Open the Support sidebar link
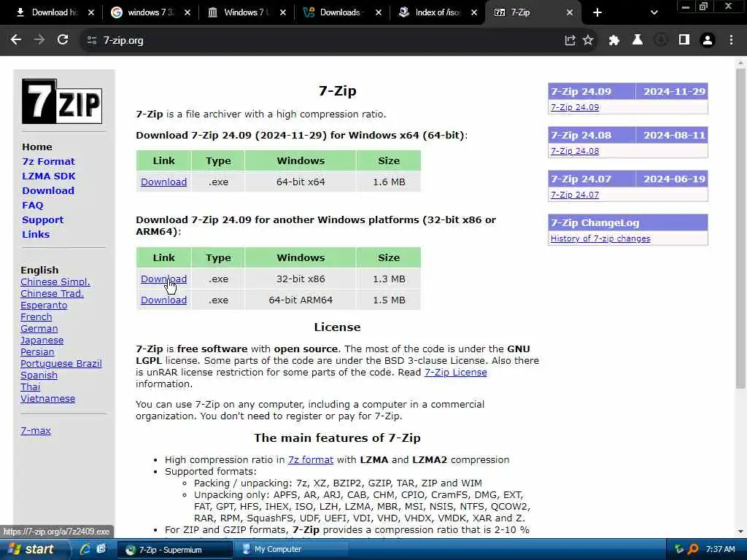This screenshot has height=560, width=747. coord(42,220)
